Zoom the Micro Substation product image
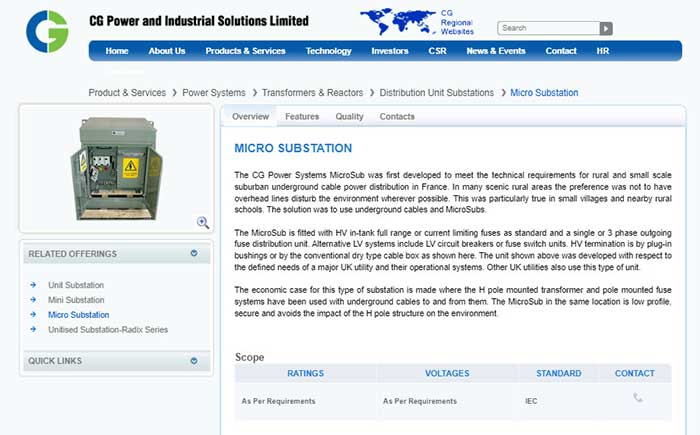Screen dimensions: 700x435 [x=203, y=222]
